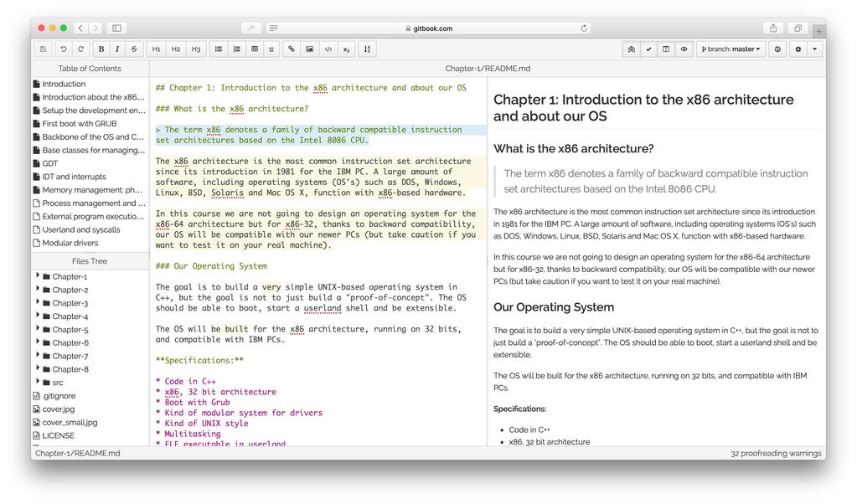Open the dropdown arrow beside settings gear
Viewport: 857px width, 504px height.
[x=814, y=49]
